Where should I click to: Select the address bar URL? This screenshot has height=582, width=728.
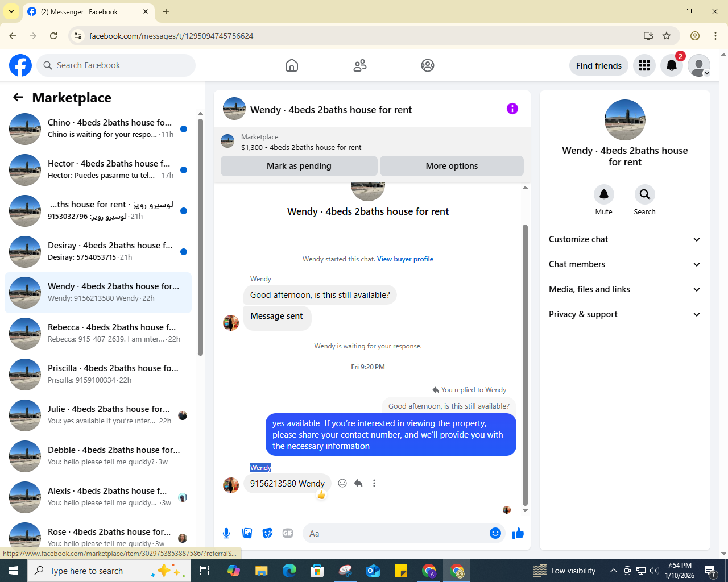(171, 36)
